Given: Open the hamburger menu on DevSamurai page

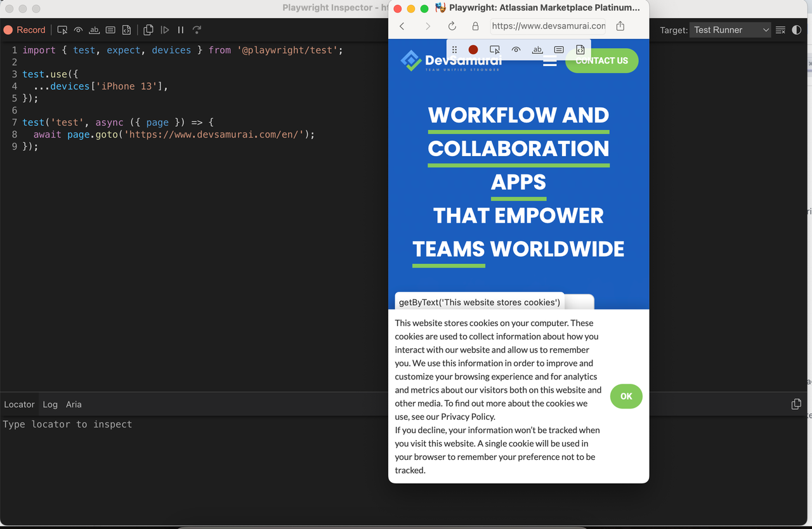Looking at the screenshot, I should [x=550, y=62].
